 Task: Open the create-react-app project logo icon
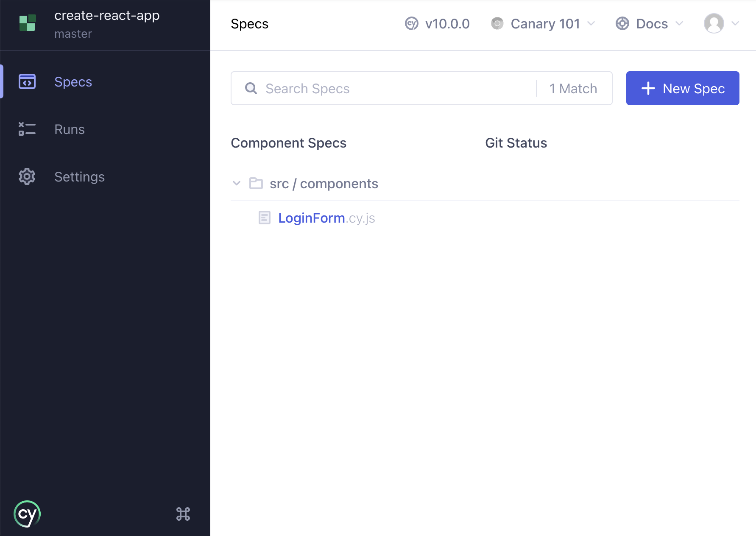point(28,23)
